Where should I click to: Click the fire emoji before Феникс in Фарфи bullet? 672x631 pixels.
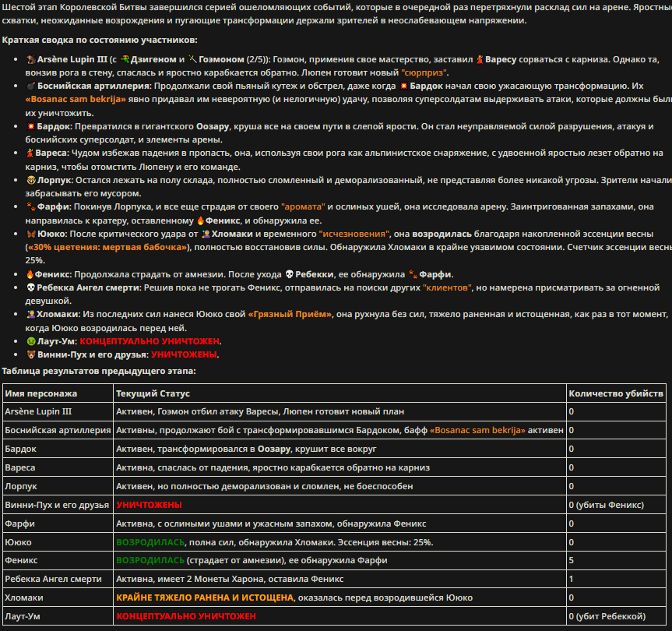(200, 220)
